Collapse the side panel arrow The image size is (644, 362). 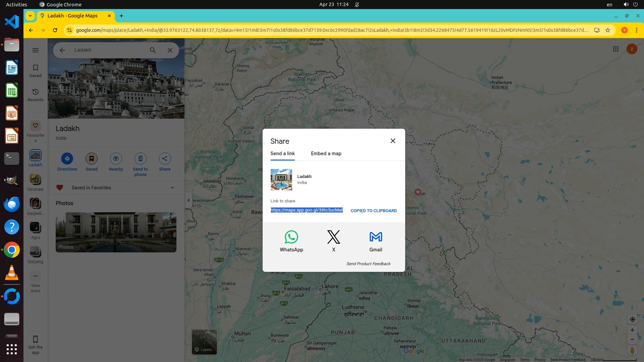[x=189, y=200]
